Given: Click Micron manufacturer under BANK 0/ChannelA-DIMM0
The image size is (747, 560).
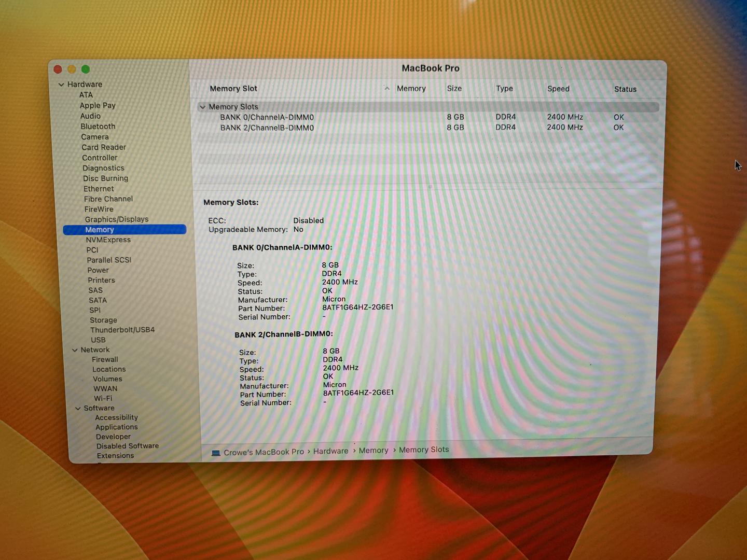Looking at the screenshot, I should pyautogui.click(x=334, y=299).
